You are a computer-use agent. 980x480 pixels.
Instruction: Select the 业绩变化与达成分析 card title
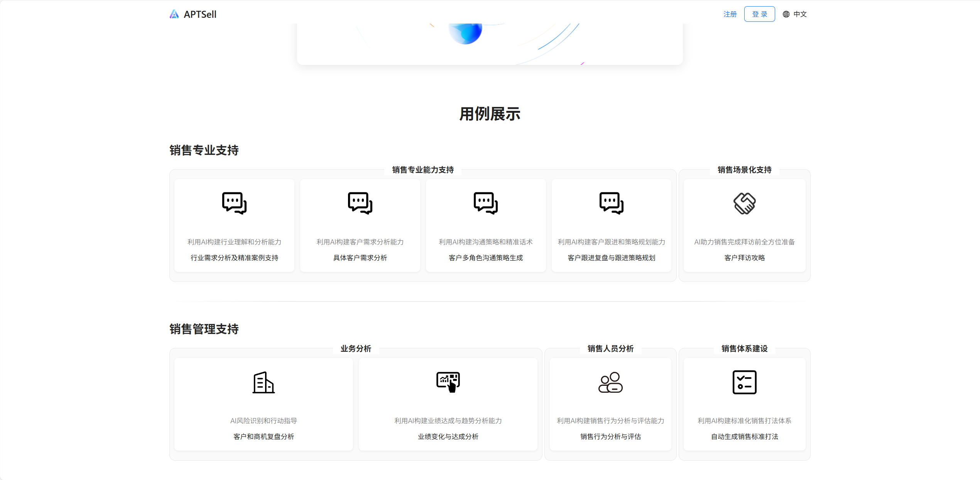click(x=448, y=436)
